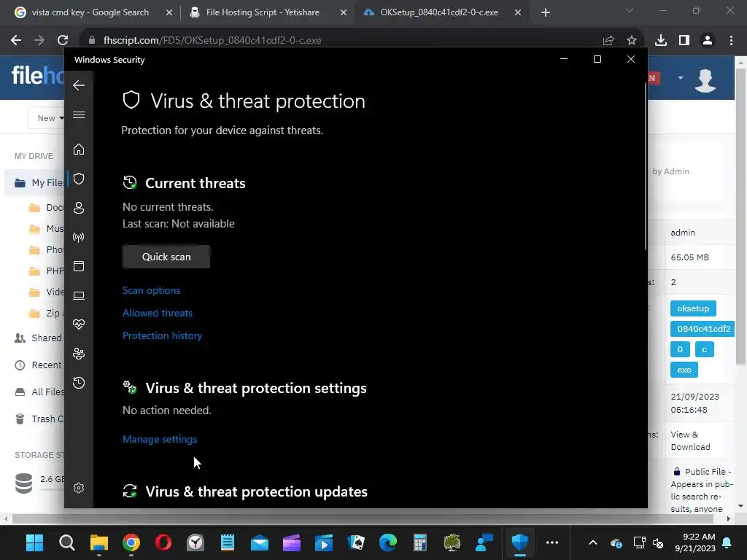Start a Quick scan
The image size is (747, 560).
pos(166,257)
